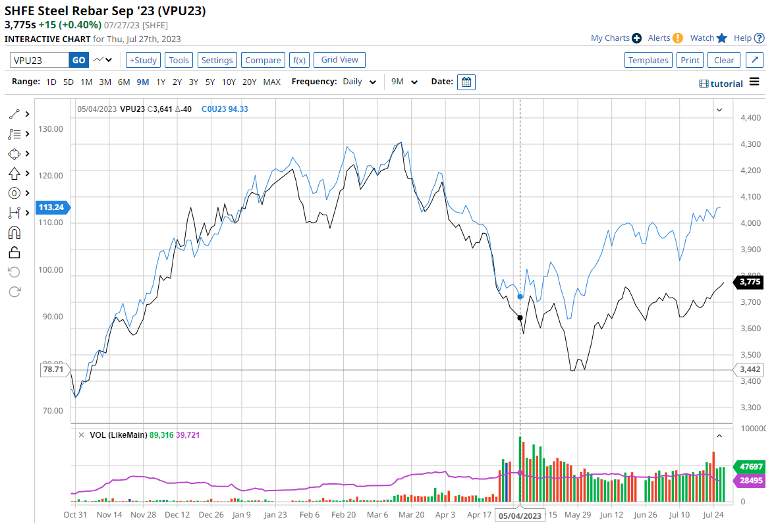Open the arrow shape annotation tool
The height and width of the screenshot is (532, 776).
[14, 173]
